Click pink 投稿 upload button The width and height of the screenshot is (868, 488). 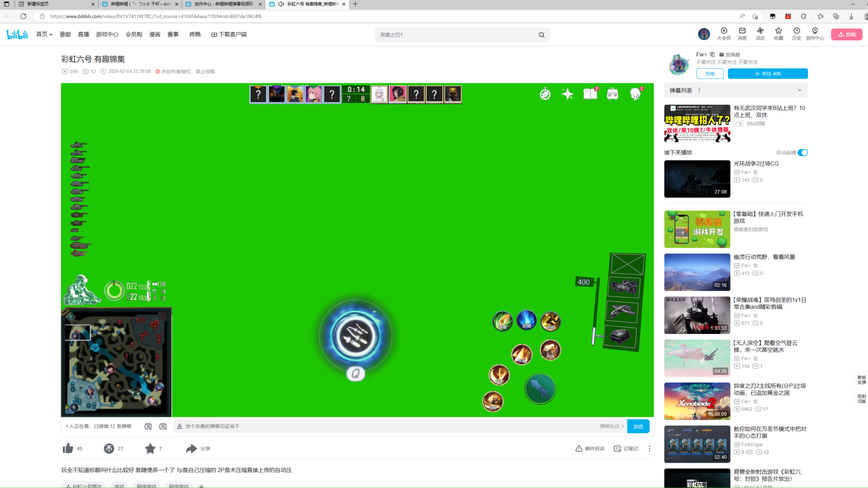[846, 34]
